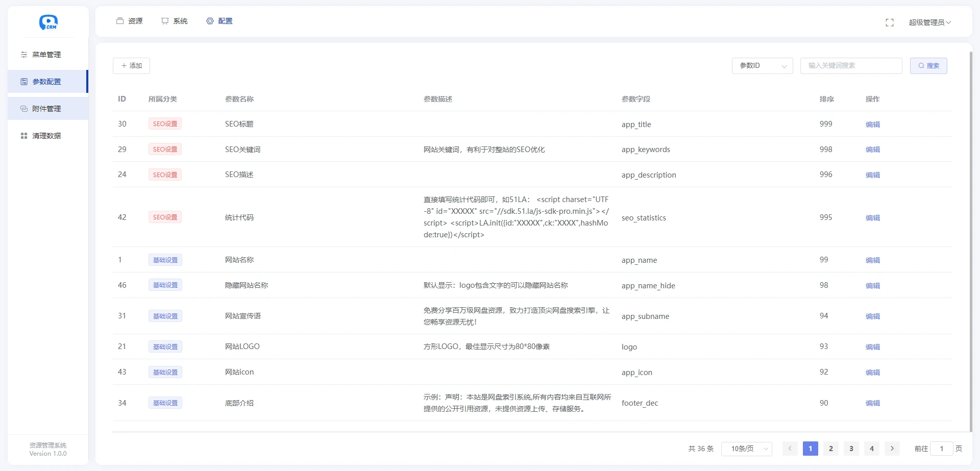Edit the 隐藏网站名称 row
980x471 pixels.
point(873,285)
